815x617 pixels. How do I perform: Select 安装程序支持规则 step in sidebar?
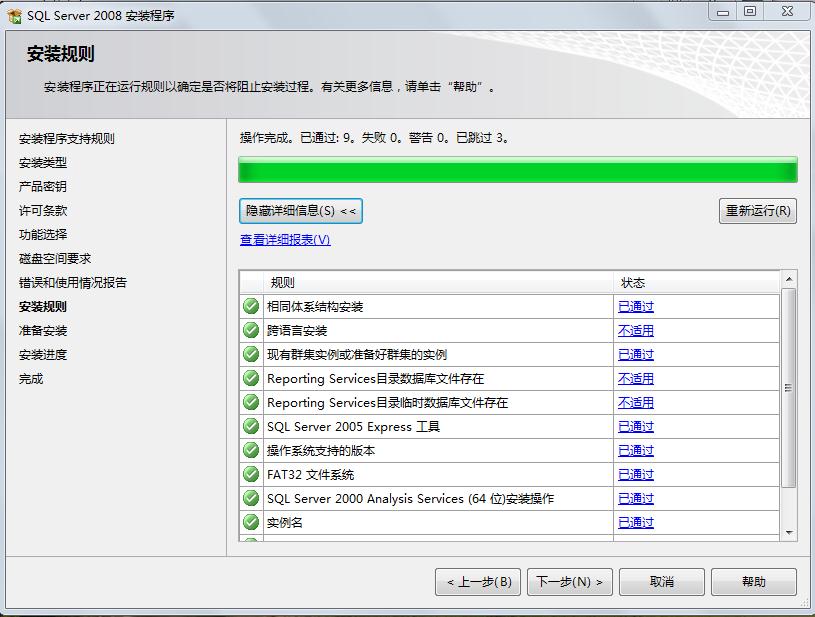tap(67, 139)
